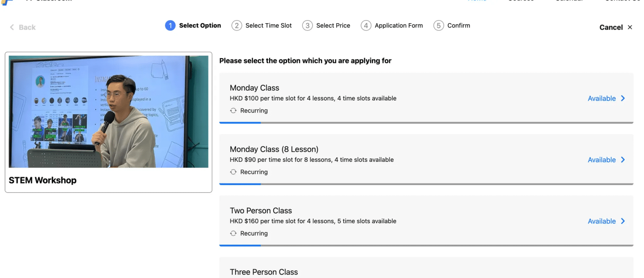Open the STEM Workshop thumbnail image

109,112
